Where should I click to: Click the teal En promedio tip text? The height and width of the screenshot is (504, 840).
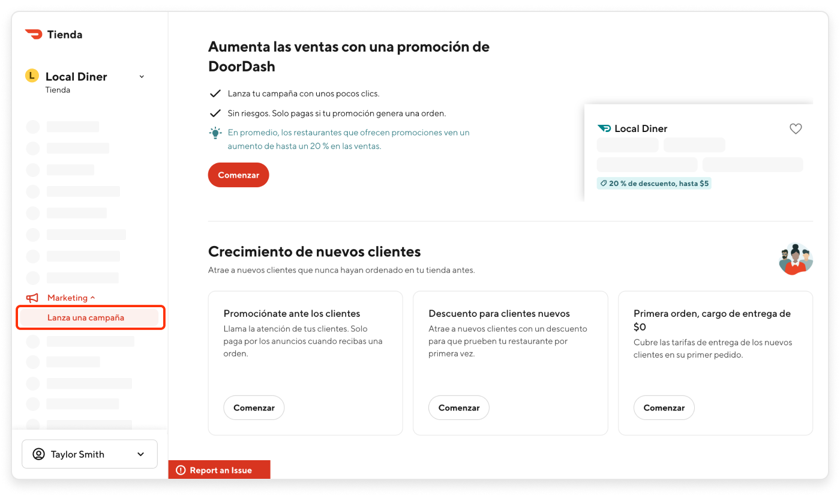coord(349,139)
